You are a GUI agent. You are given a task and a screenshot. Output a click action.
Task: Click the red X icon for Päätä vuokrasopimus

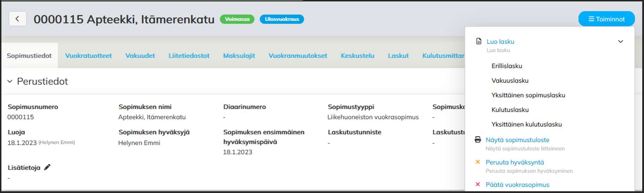pos(478,184)
